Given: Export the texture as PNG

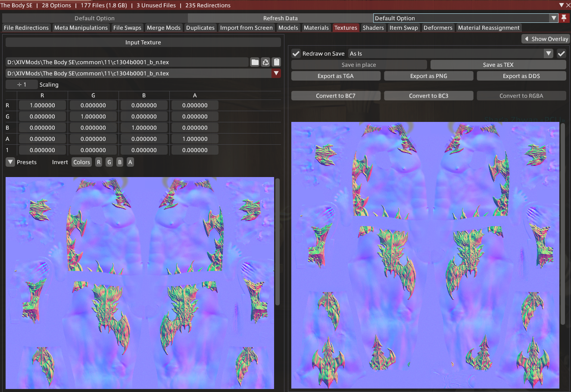Looking at the screenshot, I should 429,76.
